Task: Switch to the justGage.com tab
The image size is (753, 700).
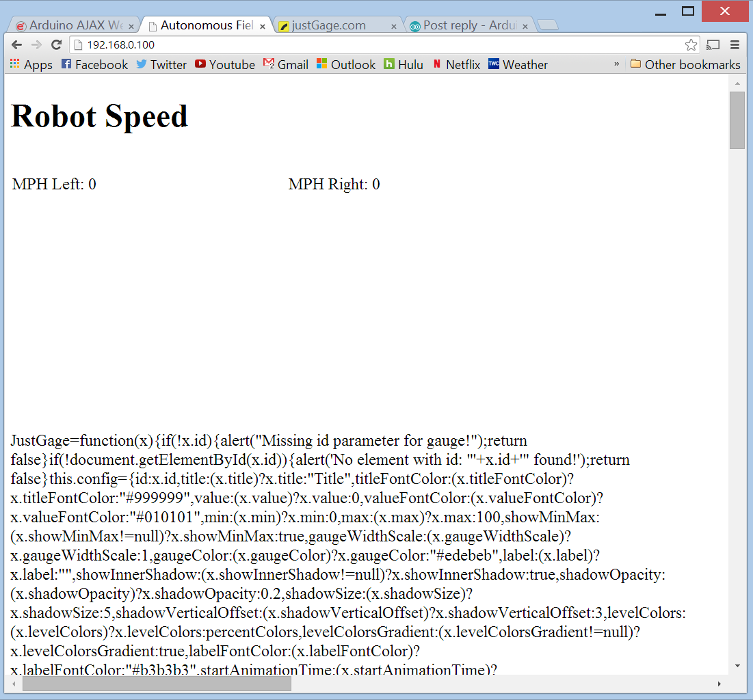Action: pos(329,25)
